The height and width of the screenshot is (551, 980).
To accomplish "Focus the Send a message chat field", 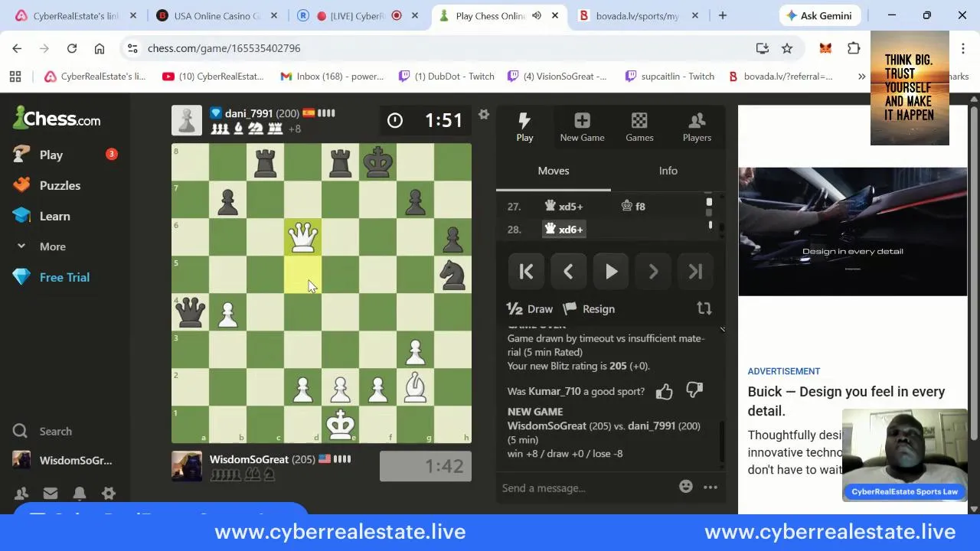I will pos(586,487).
